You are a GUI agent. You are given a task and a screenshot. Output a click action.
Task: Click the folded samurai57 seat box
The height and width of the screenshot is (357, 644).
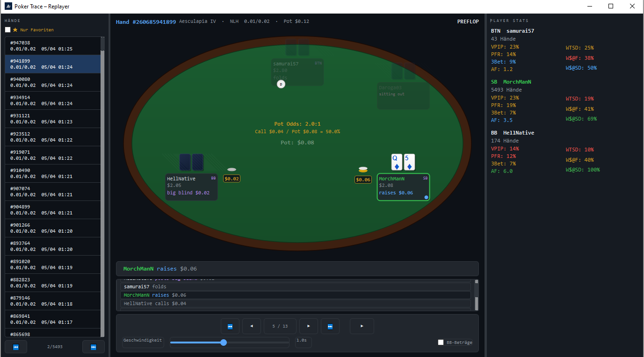(x=297, y=72)
